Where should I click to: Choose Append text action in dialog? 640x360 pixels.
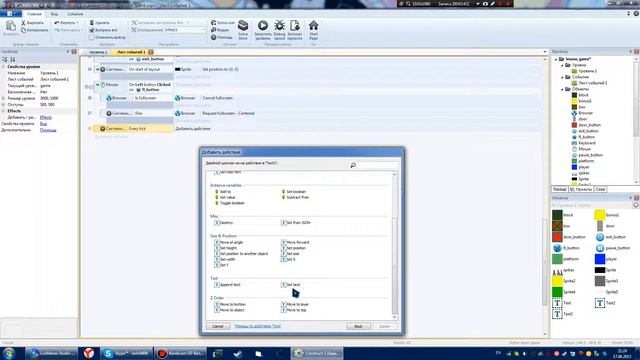pos(227,284)
